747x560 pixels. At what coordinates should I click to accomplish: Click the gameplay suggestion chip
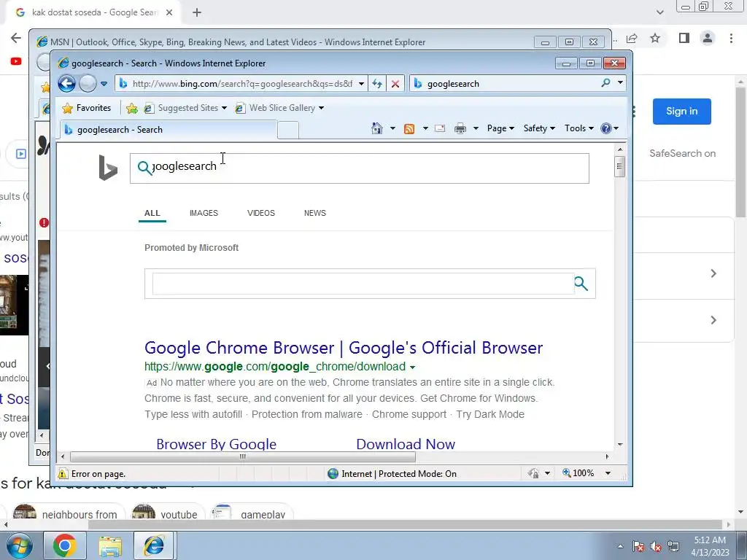click(x=251, y=513)
